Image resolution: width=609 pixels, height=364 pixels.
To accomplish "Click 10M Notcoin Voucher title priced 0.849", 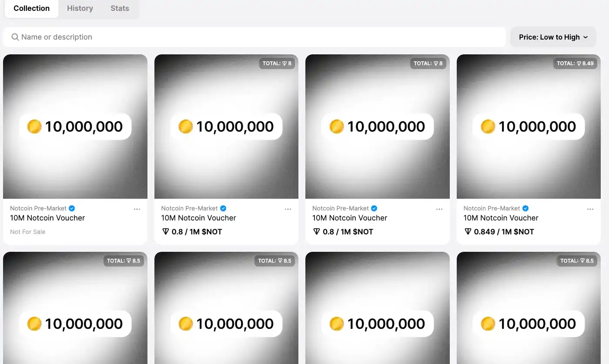I will 501,218.
